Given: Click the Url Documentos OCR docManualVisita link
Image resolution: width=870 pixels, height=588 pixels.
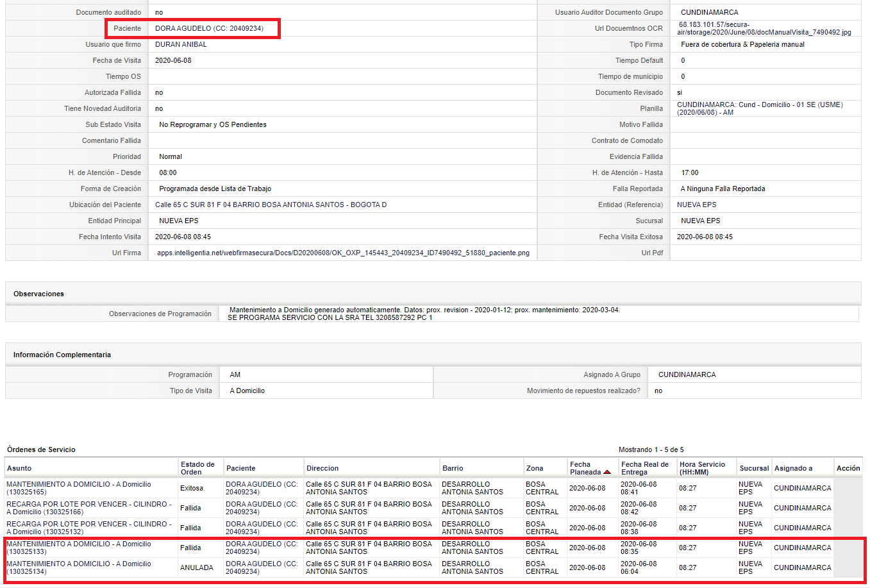Looking at the screenshot, I should click(x=764, y=28).
